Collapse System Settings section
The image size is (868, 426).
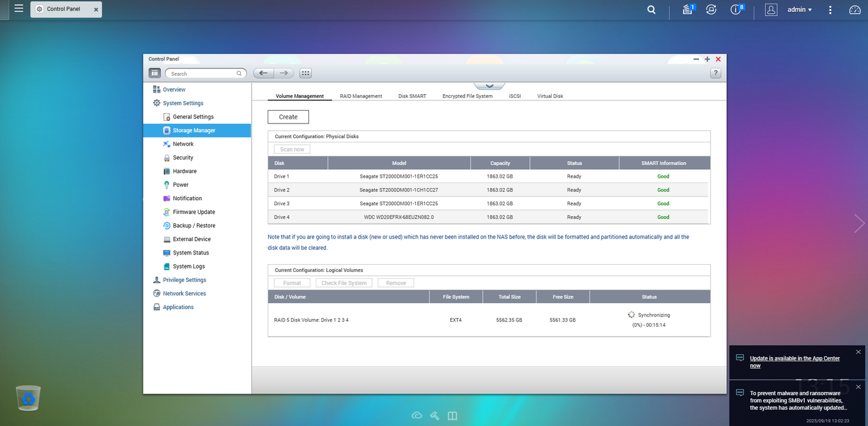[183, 103]
